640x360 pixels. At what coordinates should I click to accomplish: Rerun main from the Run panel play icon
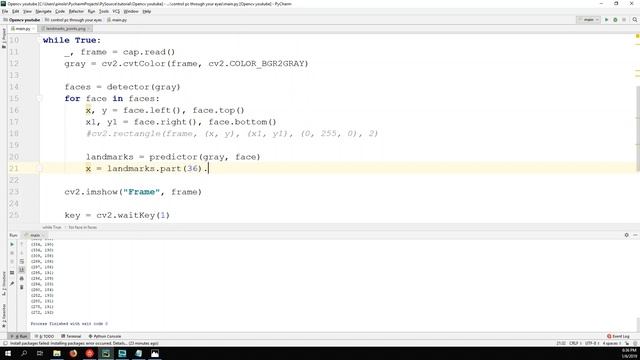12,244
